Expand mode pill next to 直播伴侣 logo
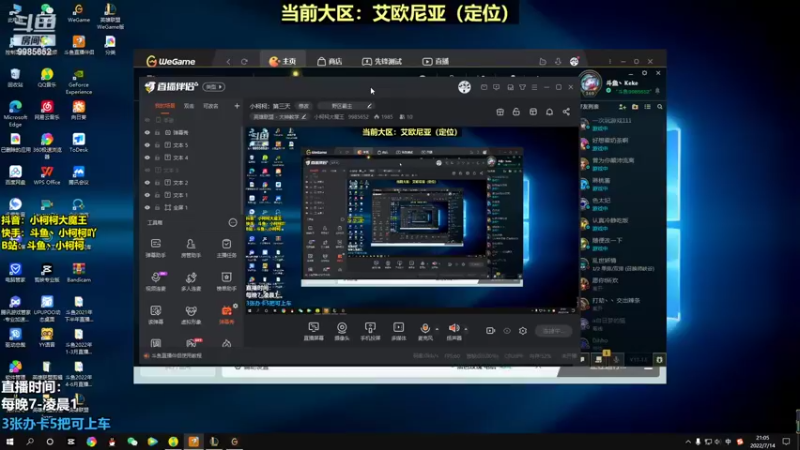Viewport: 800px width, 450px height. coord(213,87)
